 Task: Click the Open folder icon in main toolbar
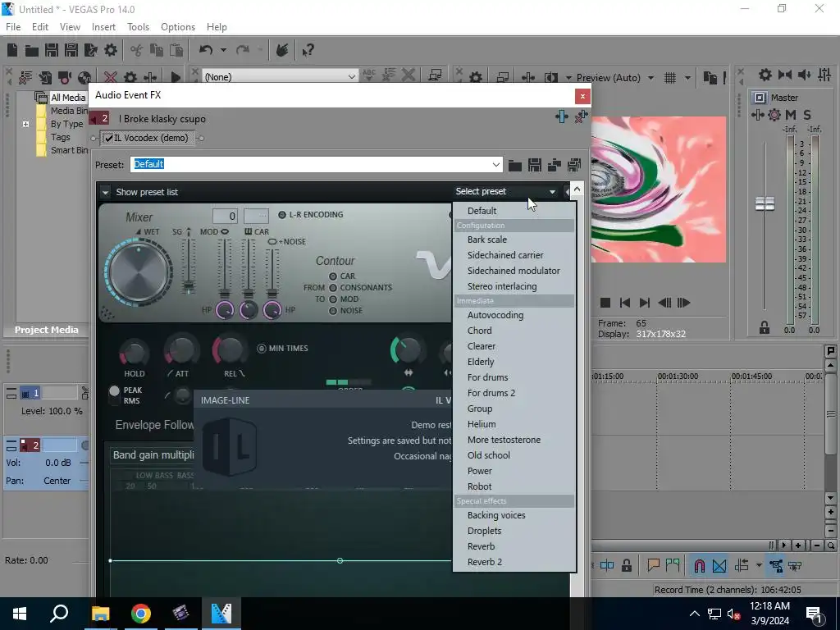tap(32, 50)
